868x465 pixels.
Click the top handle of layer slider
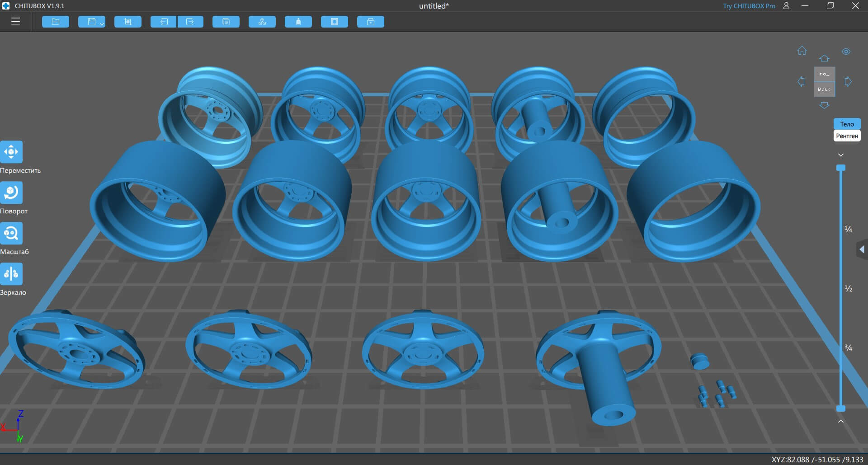tap(841, 168)
